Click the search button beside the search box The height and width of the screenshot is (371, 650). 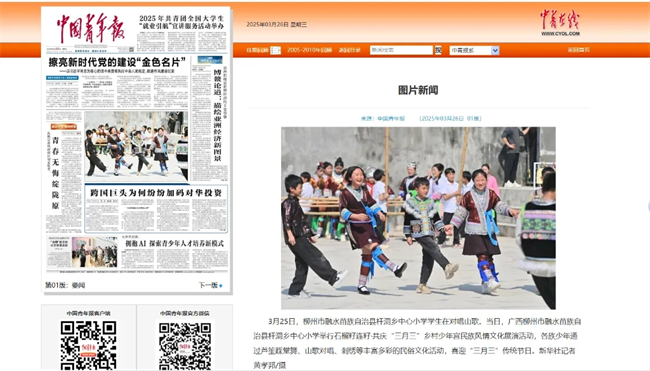pyautogui.click(x=438, y=50)
